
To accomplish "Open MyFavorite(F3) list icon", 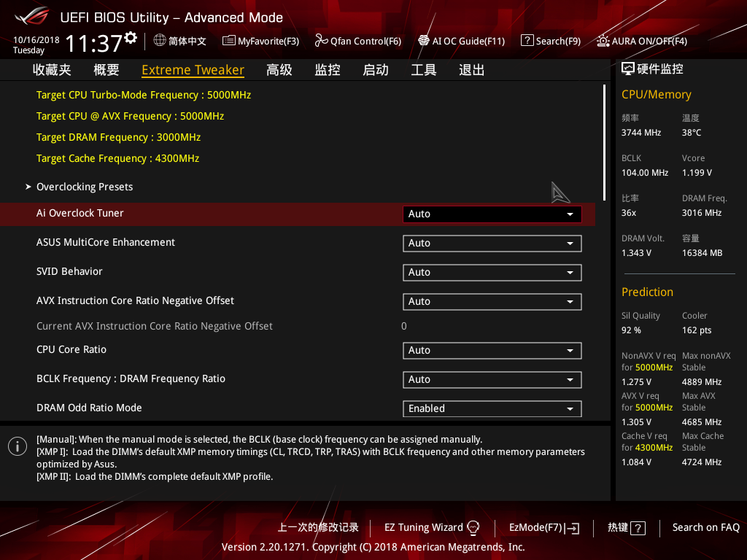I will click(x=229, y=41).
